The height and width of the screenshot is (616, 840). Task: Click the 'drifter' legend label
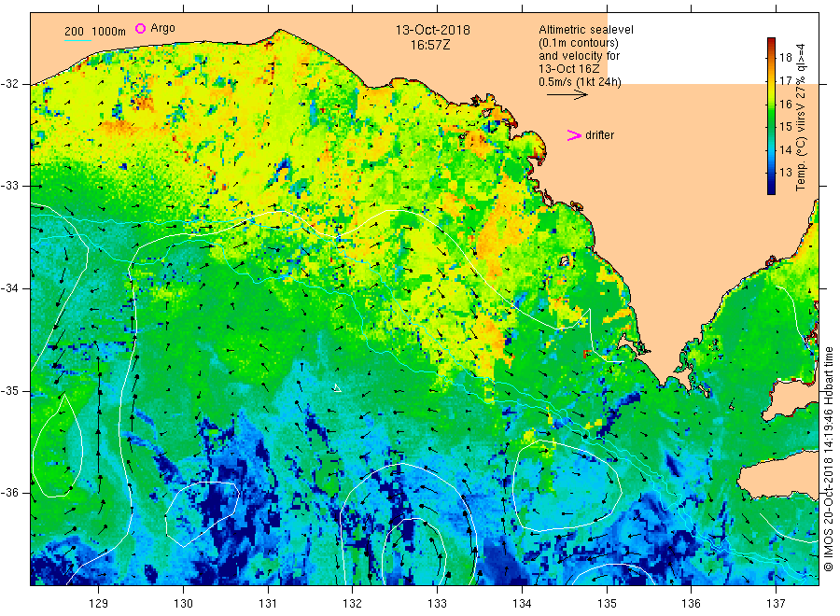click(x=599, y=135)
